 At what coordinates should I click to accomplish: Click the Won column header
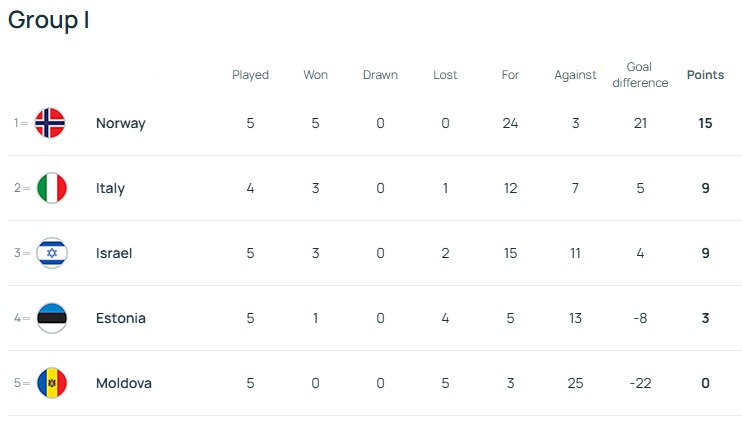click(315, 75)
